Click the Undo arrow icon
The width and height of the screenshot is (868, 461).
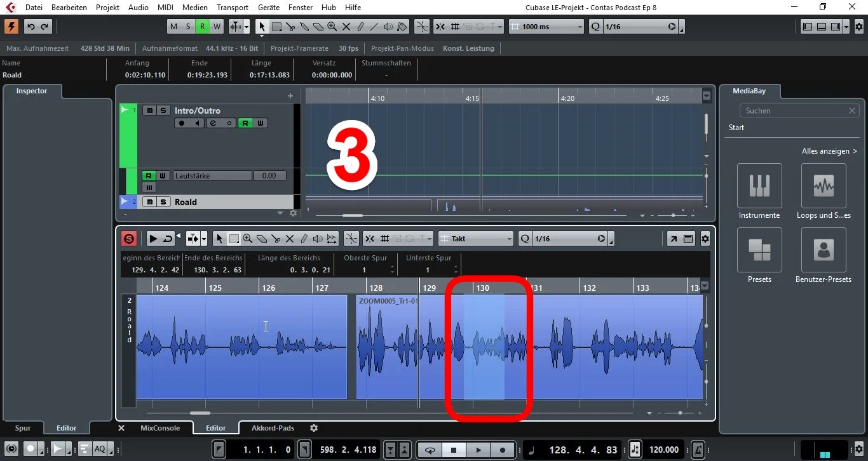tap(31, 27)
